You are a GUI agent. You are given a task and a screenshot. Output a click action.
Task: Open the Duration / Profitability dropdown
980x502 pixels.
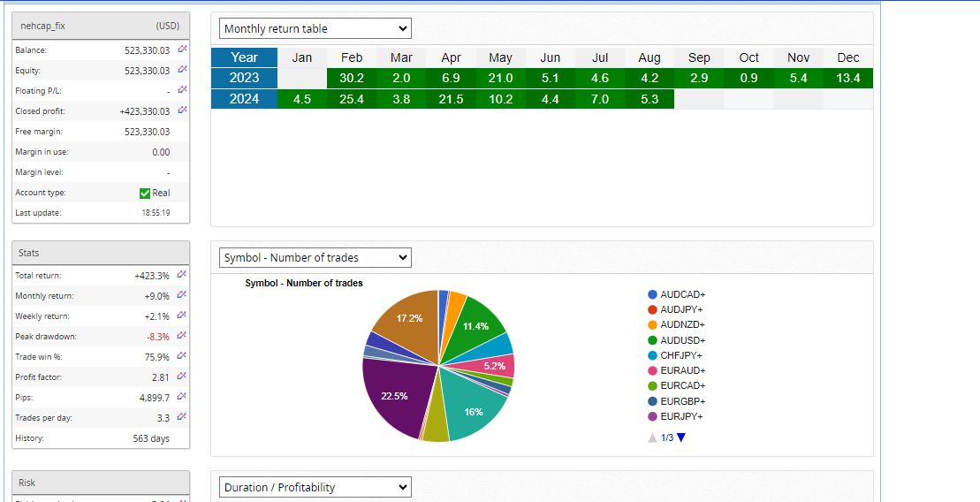point(315,488)
